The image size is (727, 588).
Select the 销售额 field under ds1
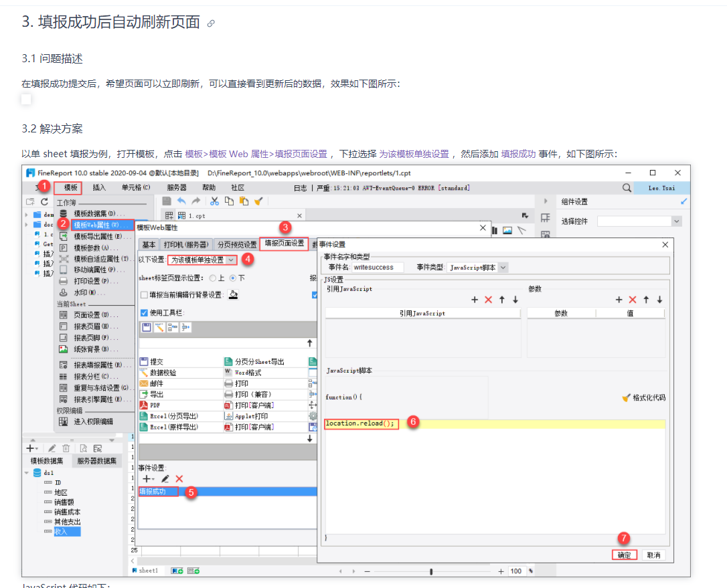pos(64,502)
